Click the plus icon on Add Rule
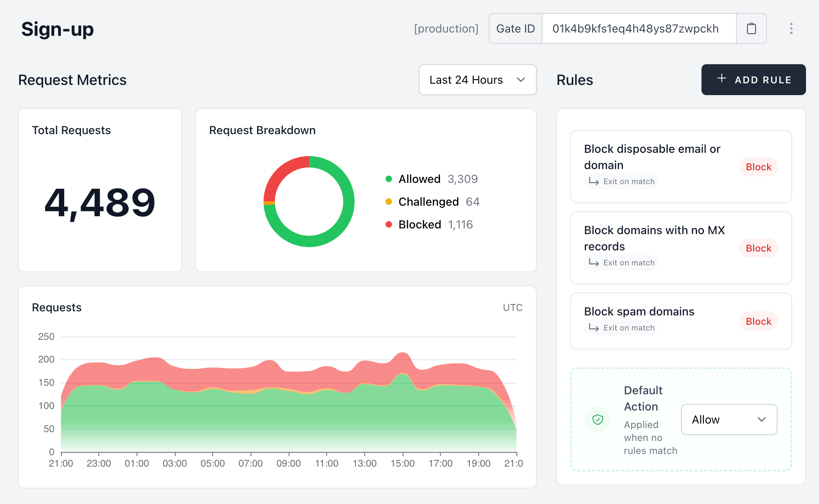Screen dimensions: 819x504 pos(721,79)
